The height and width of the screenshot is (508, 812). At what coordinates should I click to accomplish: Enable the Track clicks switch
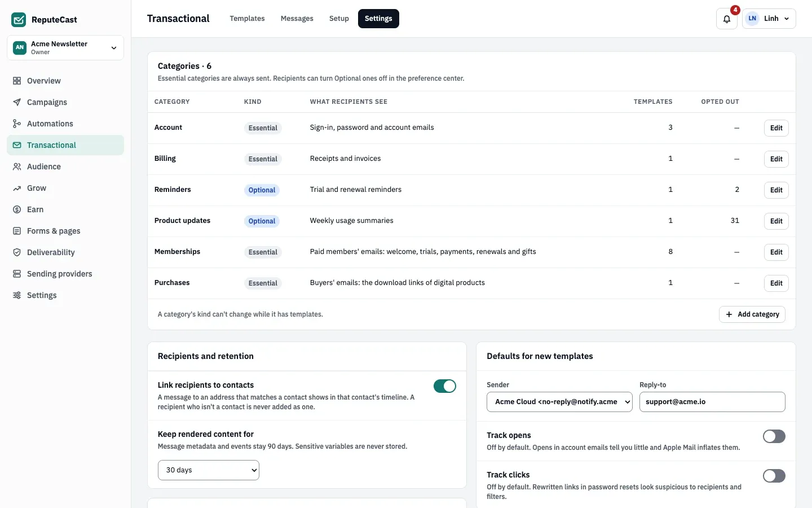774,476
